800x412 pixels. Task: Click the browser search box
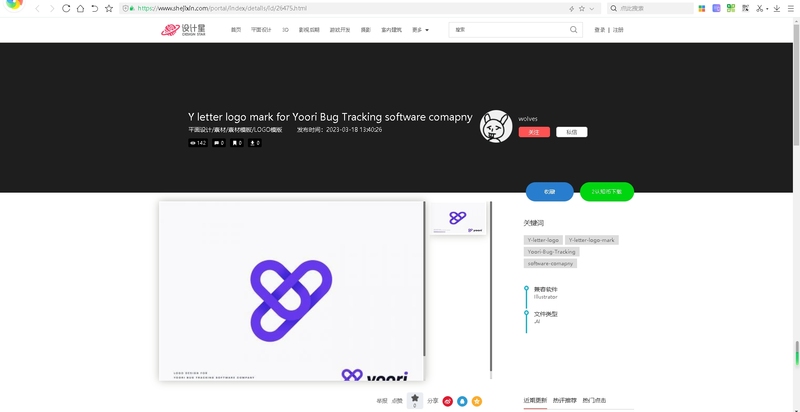tap(651, 8)
